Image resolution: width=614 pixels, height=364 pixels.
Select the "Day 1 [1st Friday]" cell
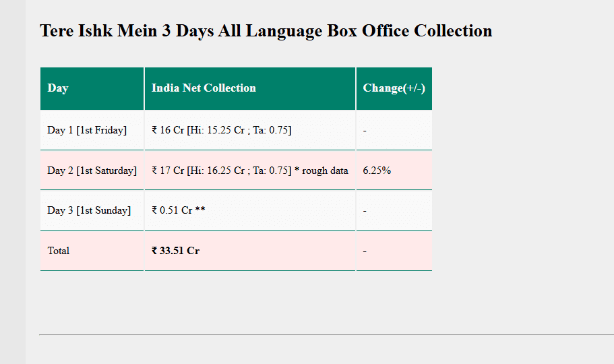click(x=87, y=130)
